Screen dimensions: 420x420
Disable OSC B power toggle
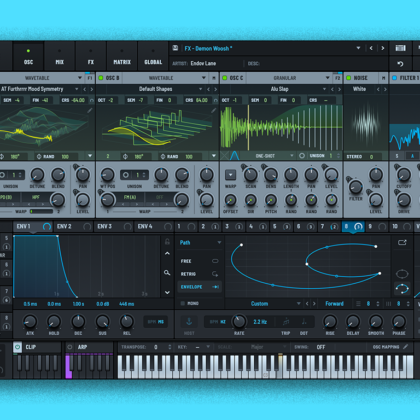tap(101, 78)
